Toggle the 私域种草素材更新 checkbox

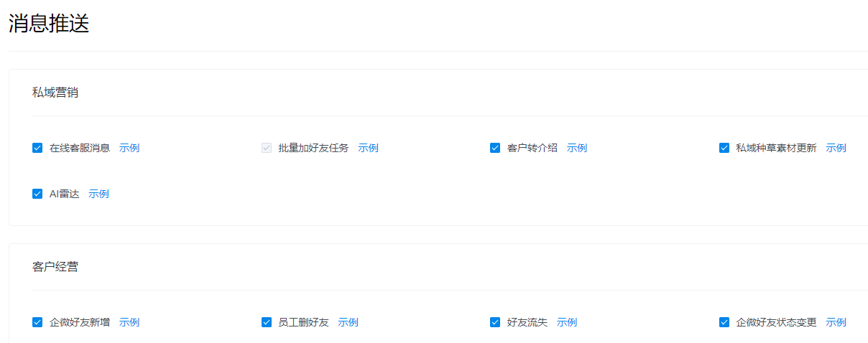point(724,148)
